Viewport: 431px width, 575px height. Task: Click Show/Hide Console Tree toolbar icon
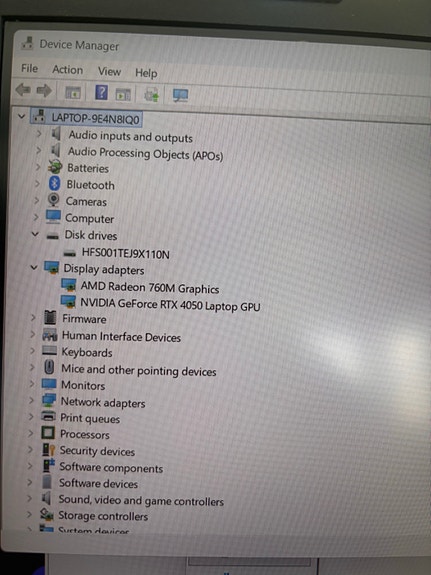click(73, 92)
